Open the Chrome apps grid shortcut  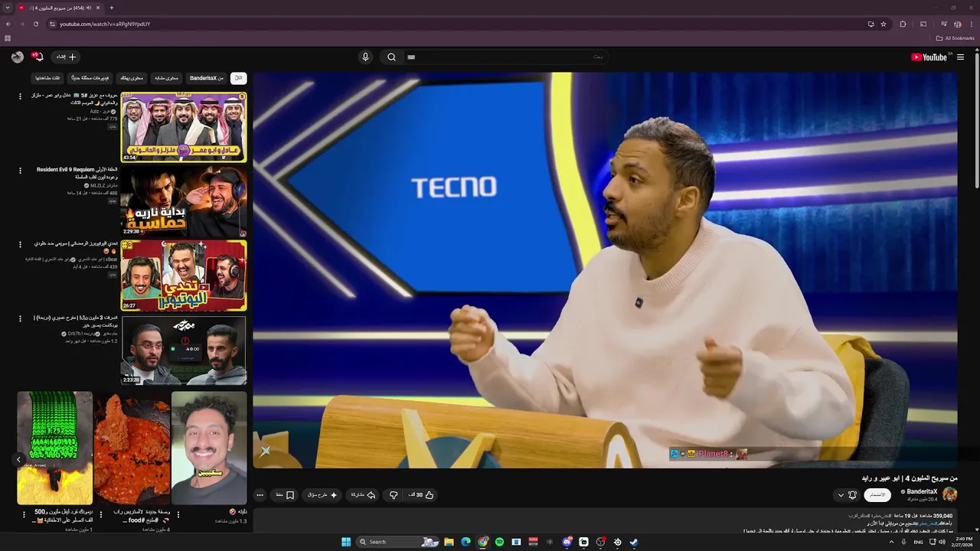[8, 38]
